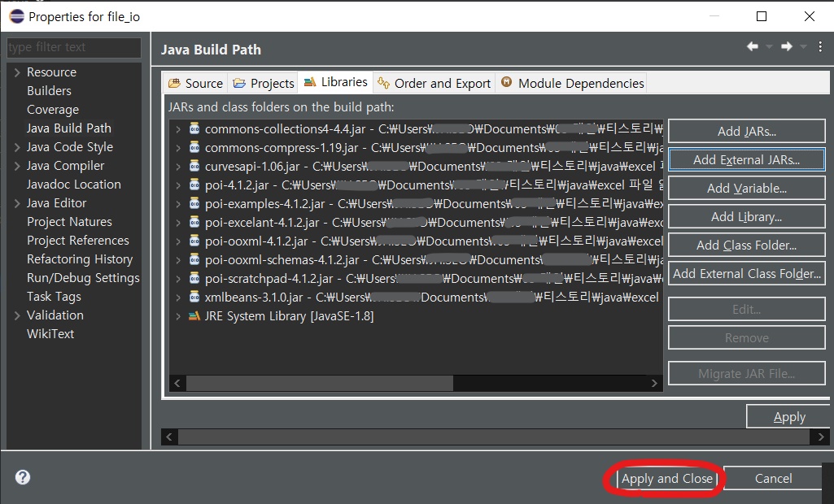
Task: Click the Add Variable... button
Action: (746, 189)
